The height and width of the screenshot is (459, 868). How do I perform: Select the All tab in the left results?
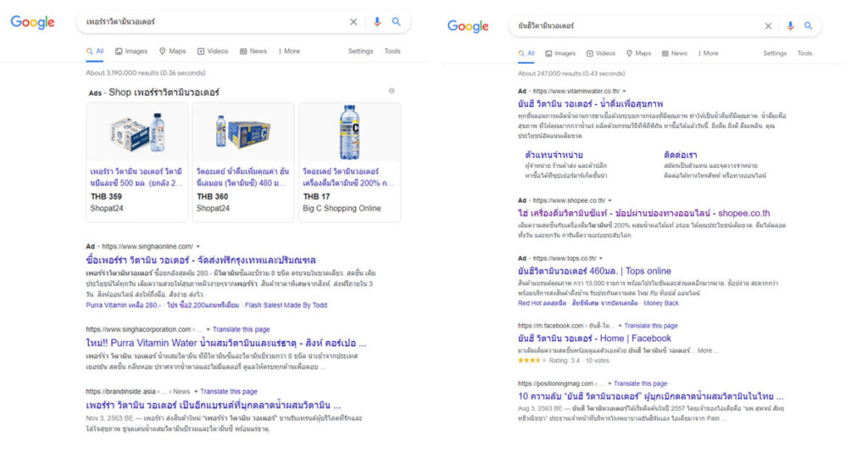coord(95,51)
